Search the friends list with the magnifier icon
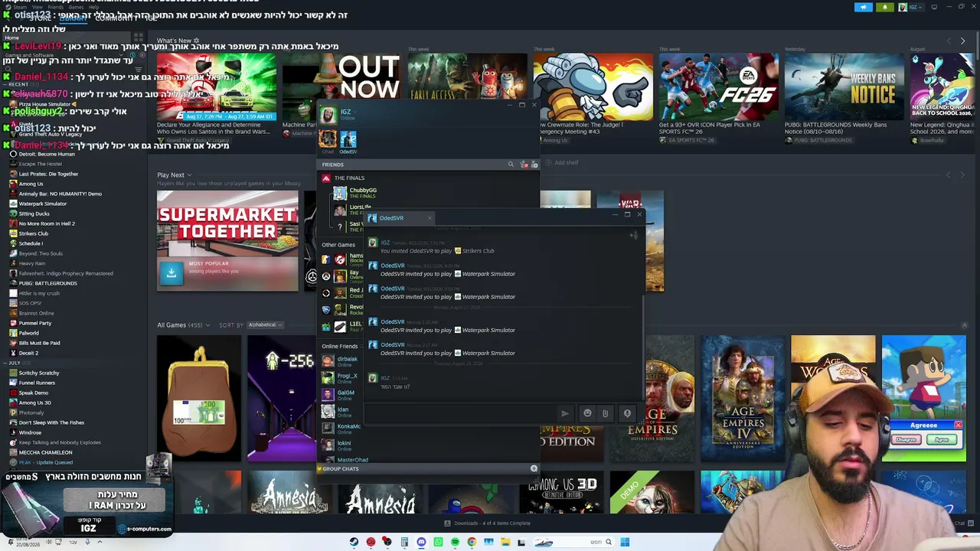This screenshot has width=980, height=551. pyautogui.click(x=511, y=165)
